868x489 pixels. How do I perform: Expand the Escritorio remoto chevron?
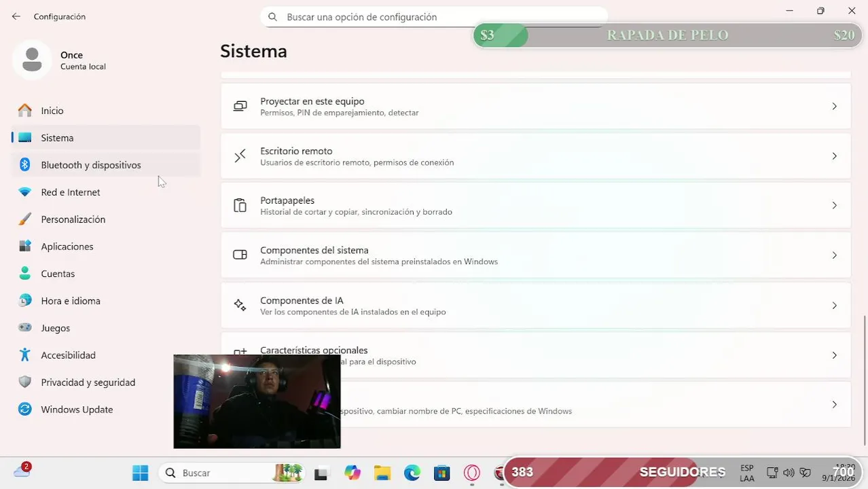click(834, 156)
